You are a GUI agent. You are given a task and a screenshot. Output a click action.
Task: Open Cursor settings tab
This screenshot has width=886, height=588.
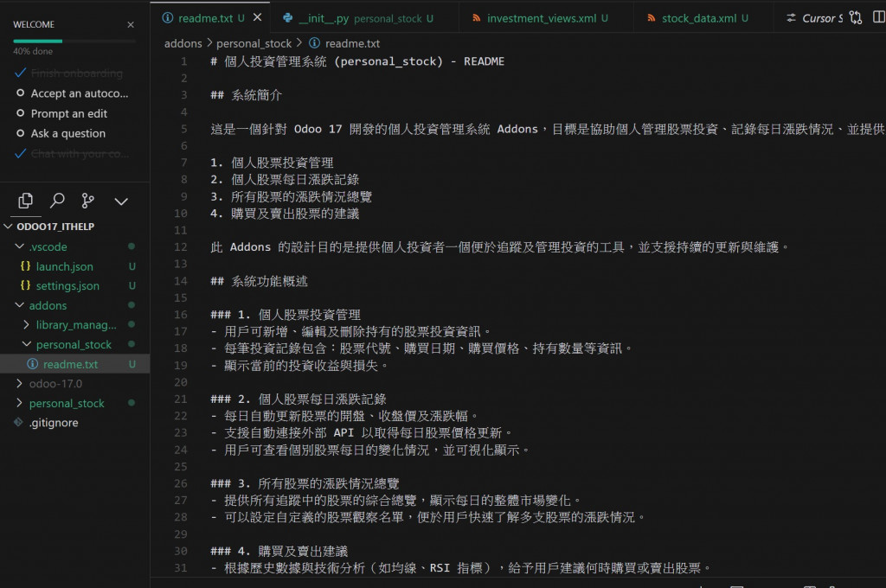pos(815,18)
